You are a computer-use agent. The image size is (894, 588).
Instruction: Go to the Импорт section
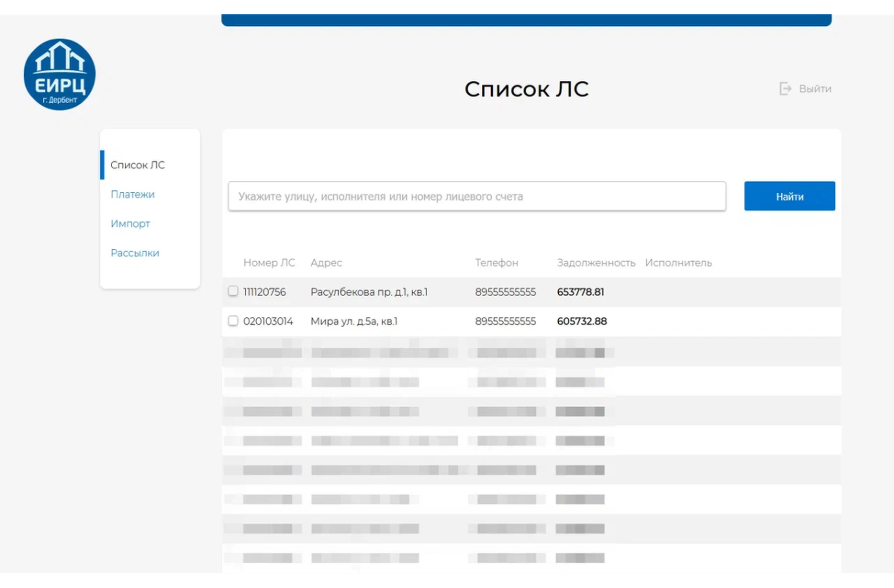[x=130, y=223]
